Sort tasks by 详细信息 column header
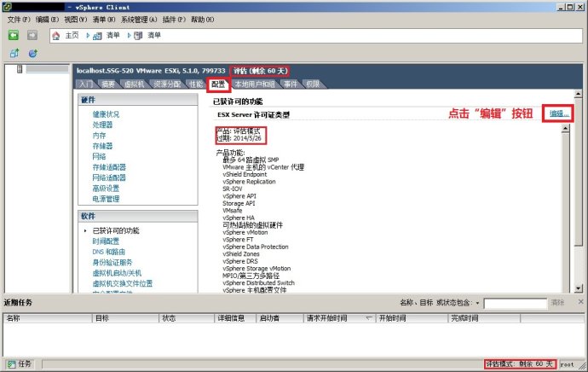This screenshot has height=372, width=588. [x=235, y=318]
